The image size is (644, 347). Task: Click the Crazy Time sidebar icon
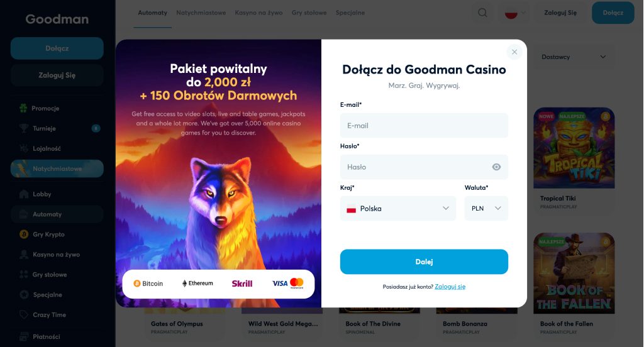click(24, 315)
